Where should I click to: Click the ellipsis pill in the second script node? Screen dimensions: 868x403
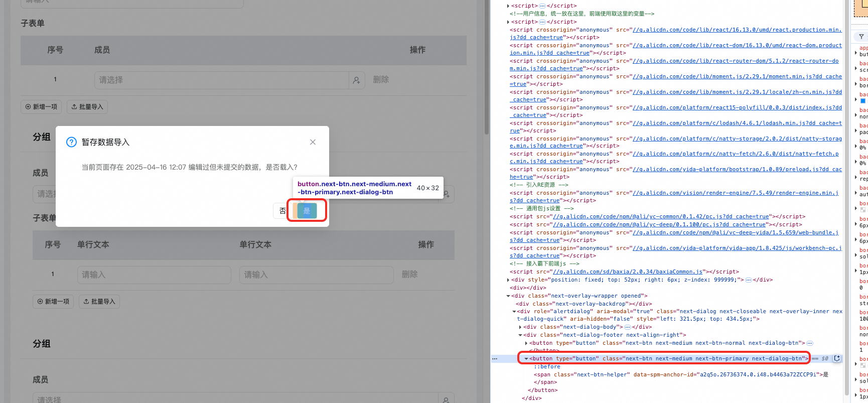point(542,22)
